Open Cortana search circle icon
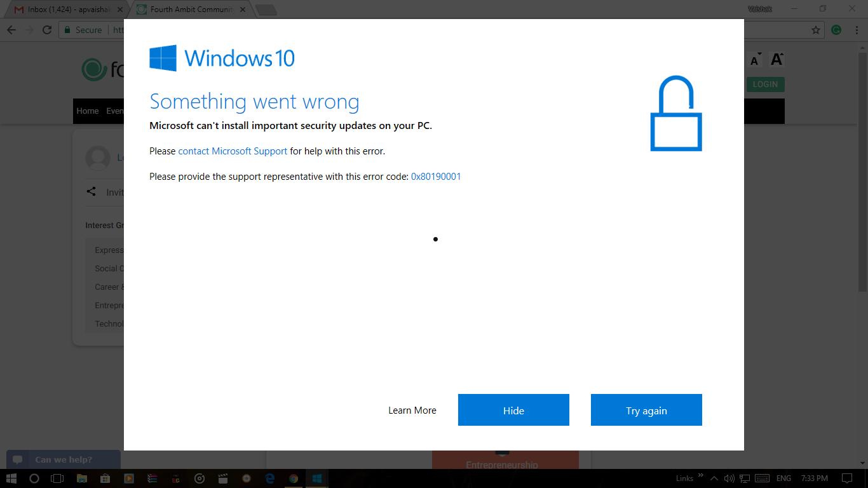The height and width of the screenshot is (488, 868). pos(34,478)
